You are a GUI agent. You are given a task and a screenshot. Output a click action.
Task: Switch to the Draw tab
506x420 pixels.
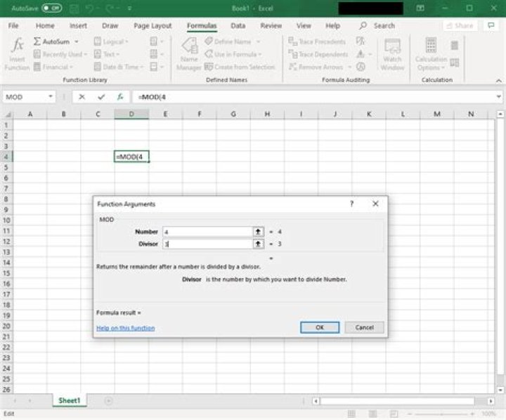[110, 25]
